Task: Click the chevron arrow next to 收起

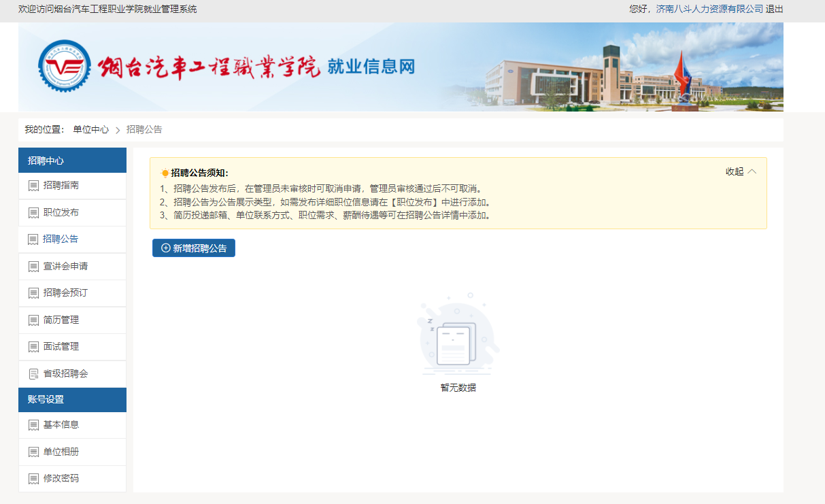Action: [x=752, y=171]
